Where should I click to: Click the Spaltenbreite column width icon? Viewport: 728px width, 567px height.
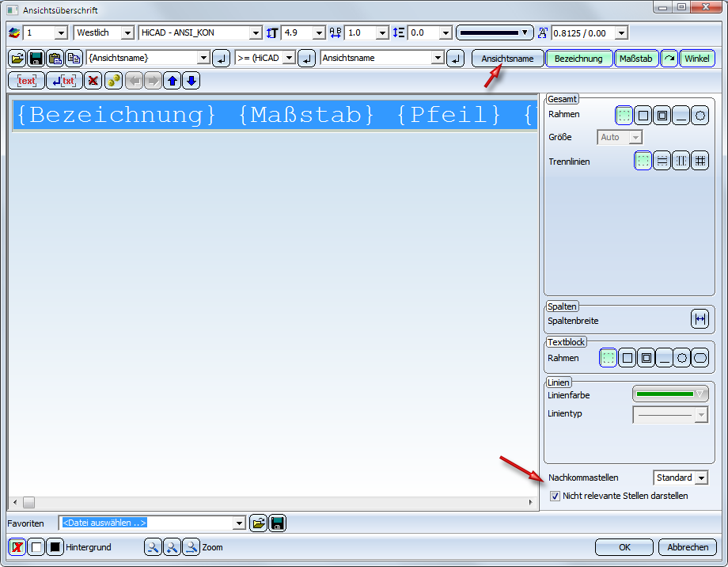[x=700, y=319]
